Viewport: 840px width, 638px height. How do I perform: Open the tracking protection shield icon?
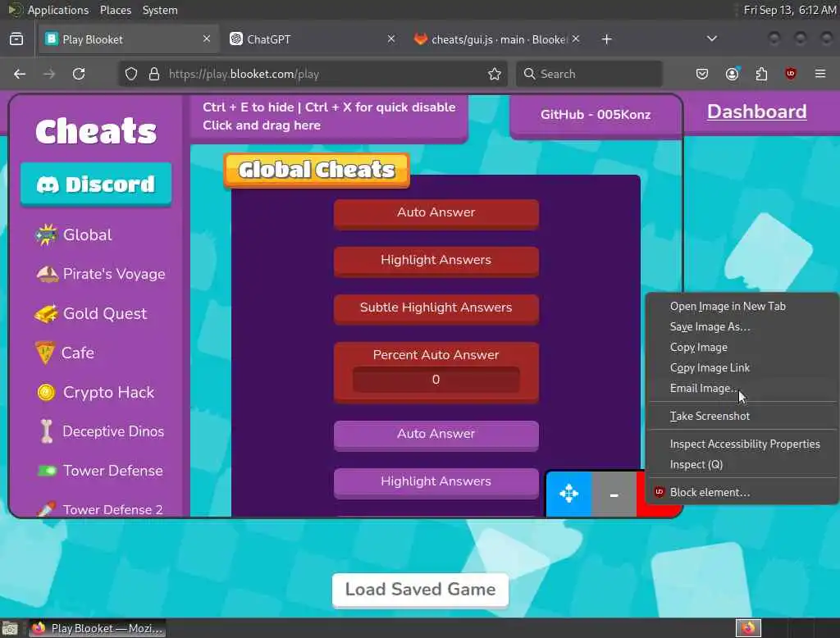pyautogui.click(x=131, y=74)
